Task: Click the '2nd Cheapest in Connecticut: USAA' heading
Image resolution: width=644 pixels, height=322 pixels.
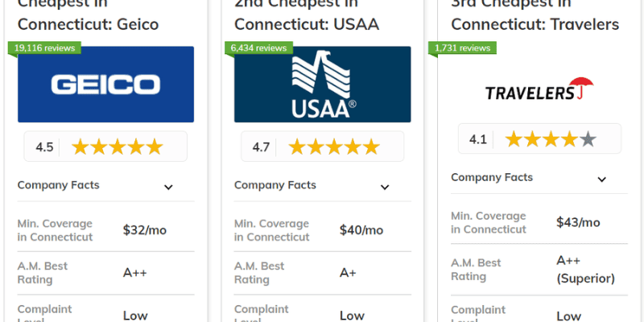Action: 307,24
